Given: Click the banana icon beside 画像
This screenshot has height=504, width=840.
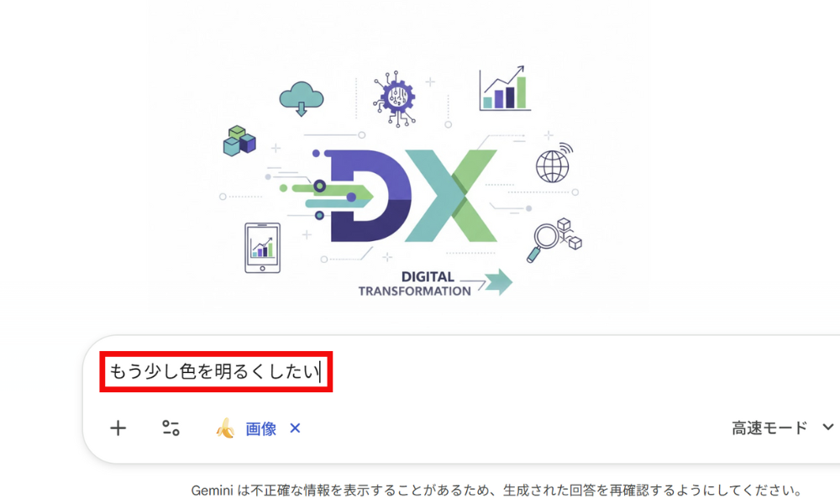Looking at the screenshot, I should (x=224, y=429).
